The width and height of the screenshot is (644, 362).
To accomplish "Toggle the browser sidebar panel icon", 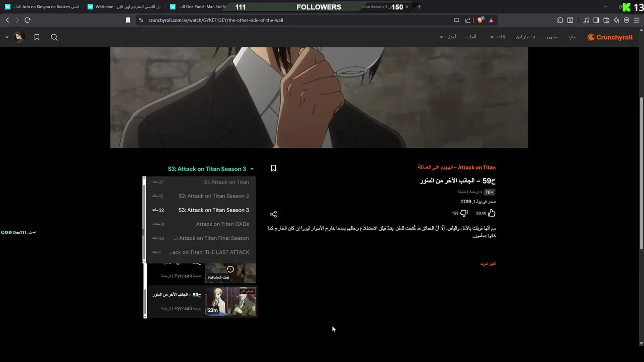I will pos(596,20).
